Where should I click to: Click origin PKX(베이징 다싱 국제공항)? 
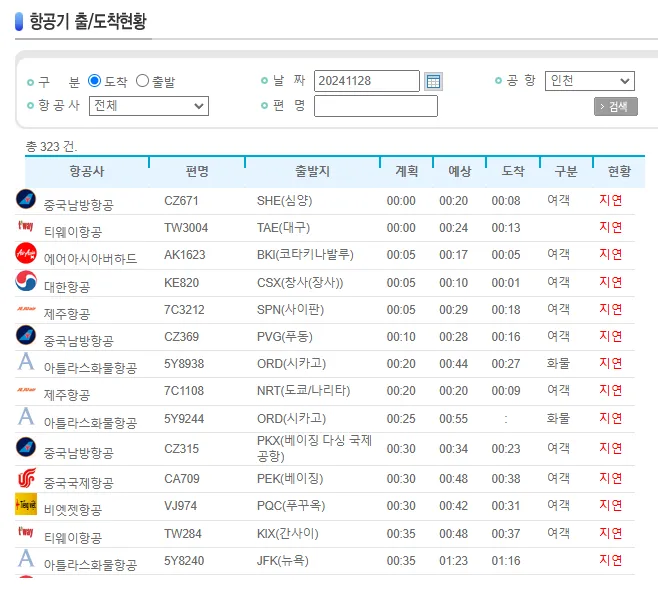click(314, 448)
